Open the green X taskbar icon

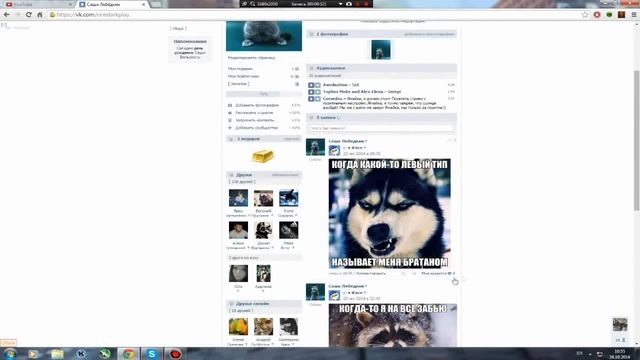104,353
